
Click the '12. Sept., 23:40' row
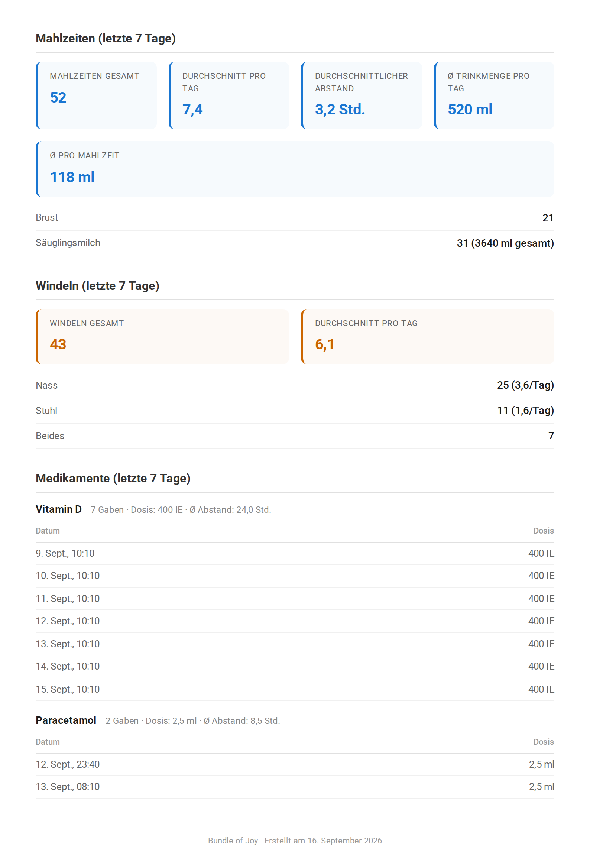[x=295, y=765]
